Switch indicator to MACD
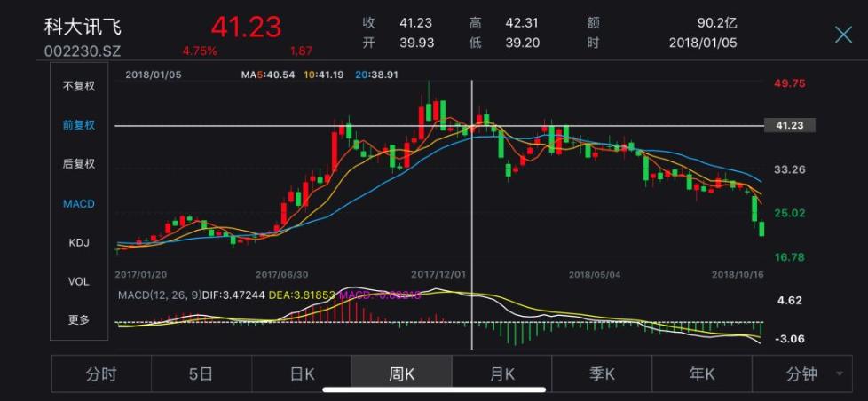The image size is (868, 401). point(78,203)
